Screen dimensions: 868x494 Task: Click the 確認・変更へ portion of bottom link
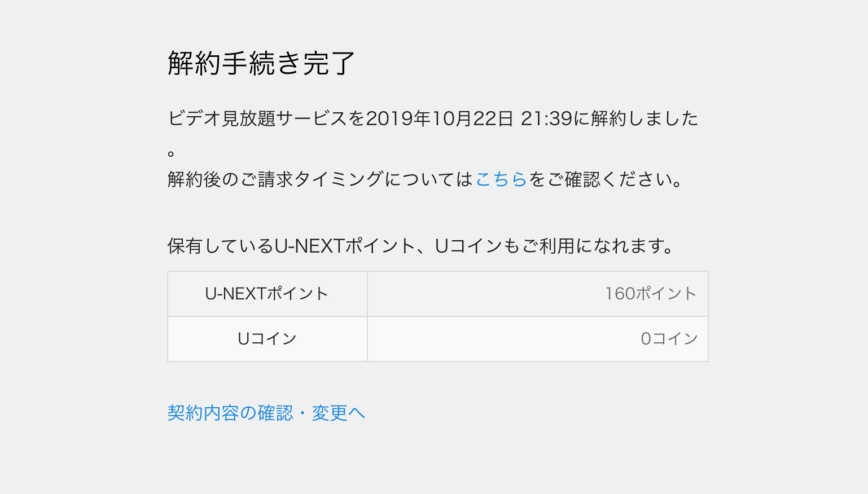pos(312,413)
